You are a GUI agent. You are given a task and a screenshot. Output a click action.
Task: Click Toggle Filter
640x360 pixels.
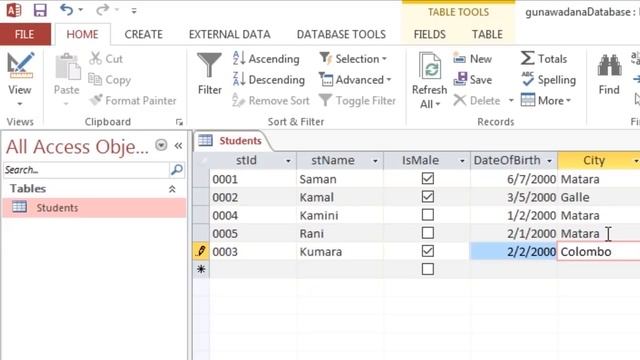click(358, 100)
